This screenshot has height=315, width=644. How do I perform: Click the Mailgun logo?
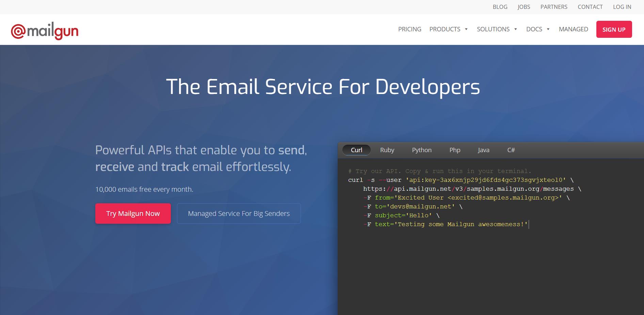(45, 31)
